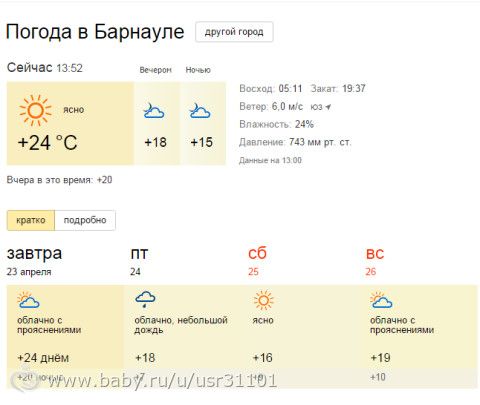The image size is (480, 405).
Task: Select the Ночью forecast column label
Action: (198, 70)
